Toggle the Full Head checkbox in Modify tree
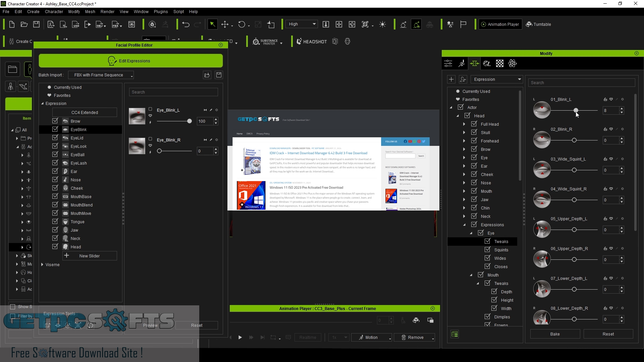The width and height of the screenshot is (644, 362). tap(474, 124)
